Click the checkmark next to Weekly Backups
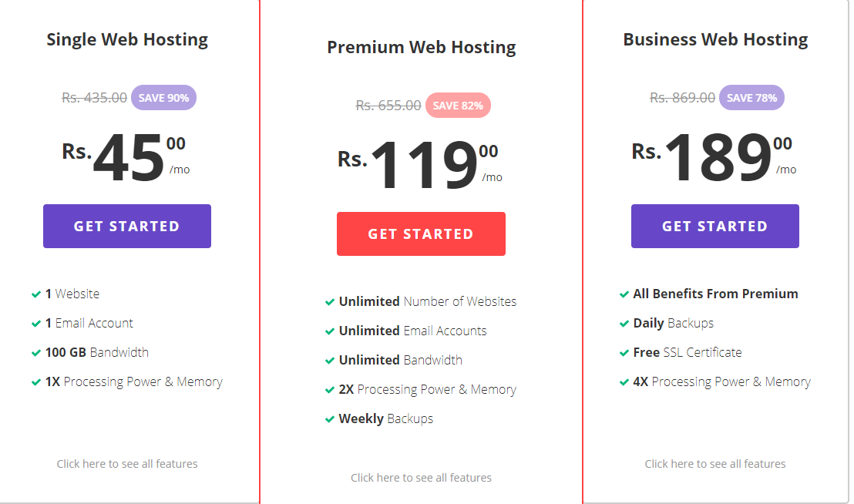The width and height of the screenshot is (854, 504). (x=330, y=419)
